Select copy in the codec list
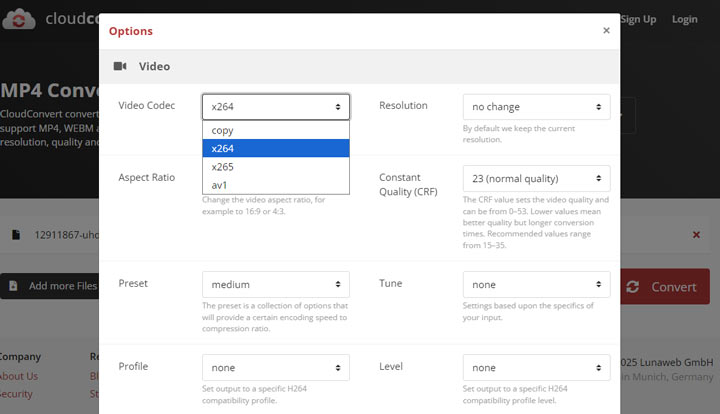Viewport: 720px width, 414px height. click(x=276, y=130)
